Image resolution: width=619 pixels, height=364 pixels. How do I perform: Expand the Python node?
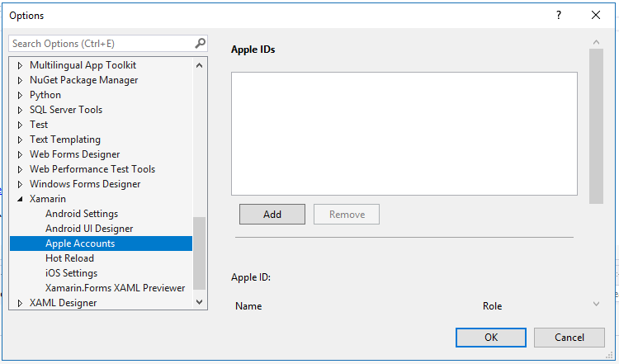[20, 95]
